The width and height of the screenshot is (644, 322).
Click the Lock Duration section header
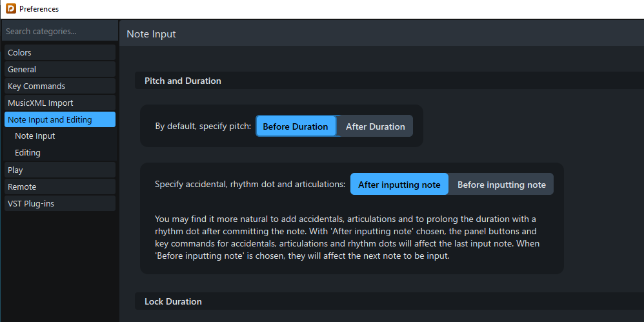[x=173, y=301]
